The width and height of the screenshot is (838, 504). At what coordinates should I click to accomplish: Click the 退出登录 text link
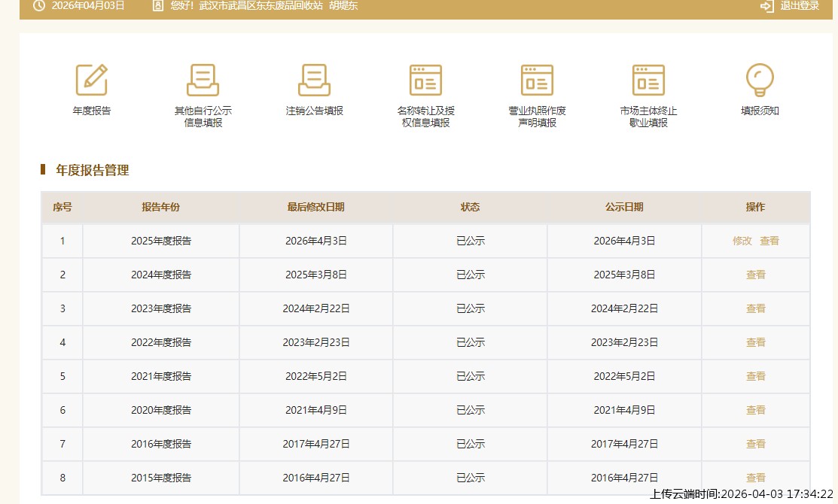point(800,6)
